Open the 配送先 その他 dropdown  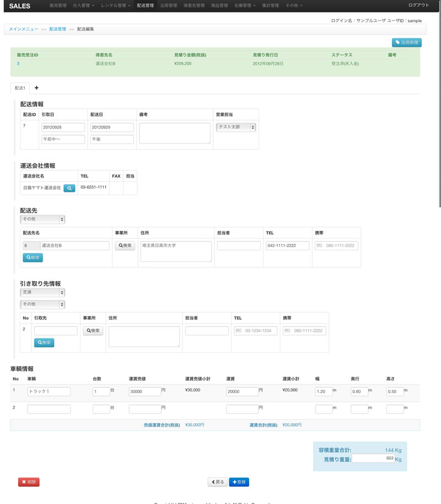(x=42, y=219)
